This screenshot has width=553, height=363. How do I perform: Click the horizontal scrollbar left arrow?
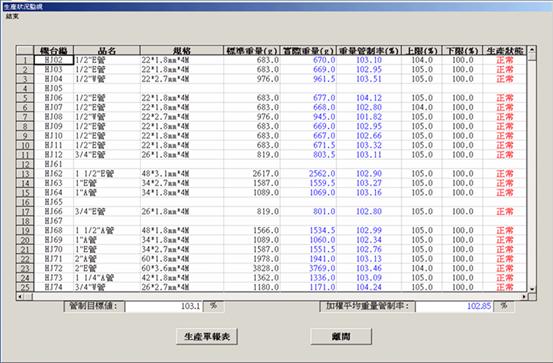click(20, 297)
